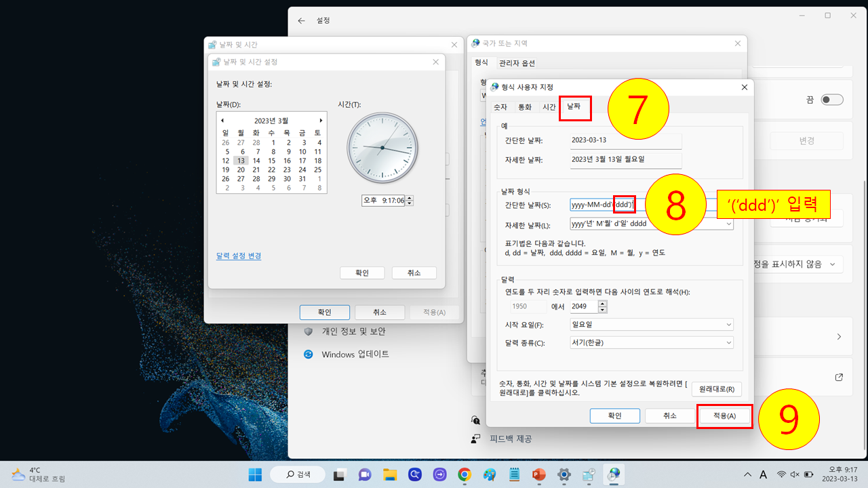
Task: Open File Explorer from the taskbar
Action: [389, 474]
